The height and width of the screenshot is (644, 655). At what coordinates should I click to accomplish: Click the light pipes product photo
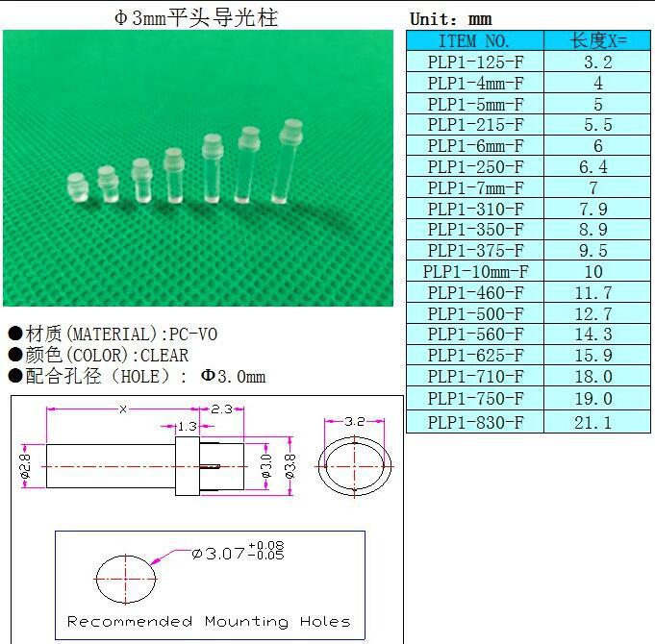198,168
